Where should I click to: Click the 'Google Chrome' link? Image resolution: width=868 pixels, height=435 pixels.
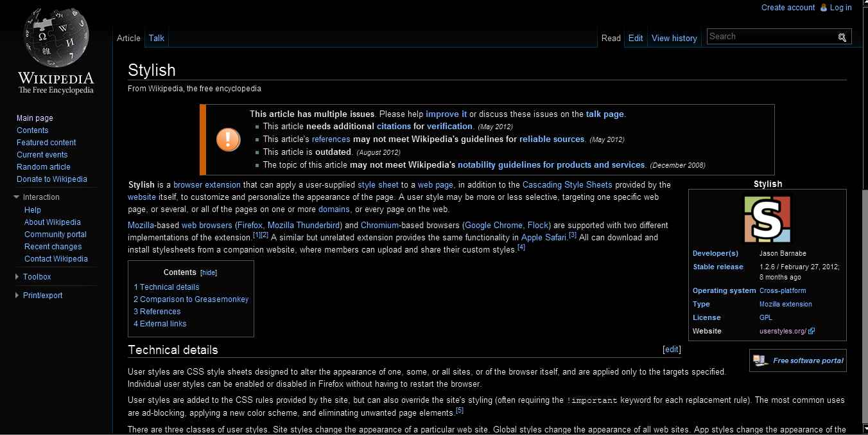coord(494,226)
